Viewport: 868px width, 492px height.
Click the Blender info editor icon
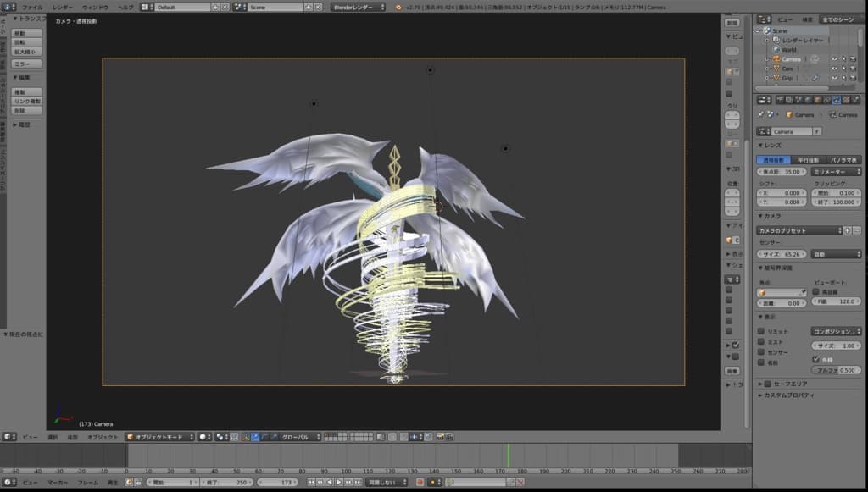click(x=8, y=7)
